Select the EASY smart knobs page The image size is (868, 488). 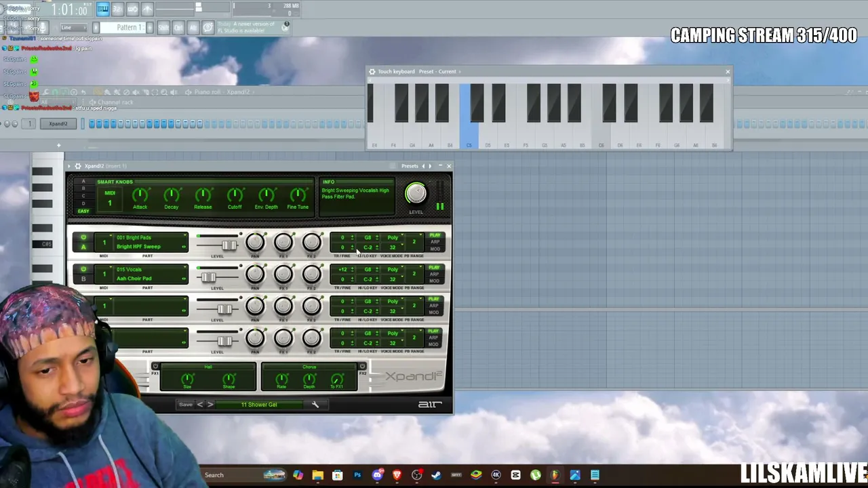coord(83,211)
